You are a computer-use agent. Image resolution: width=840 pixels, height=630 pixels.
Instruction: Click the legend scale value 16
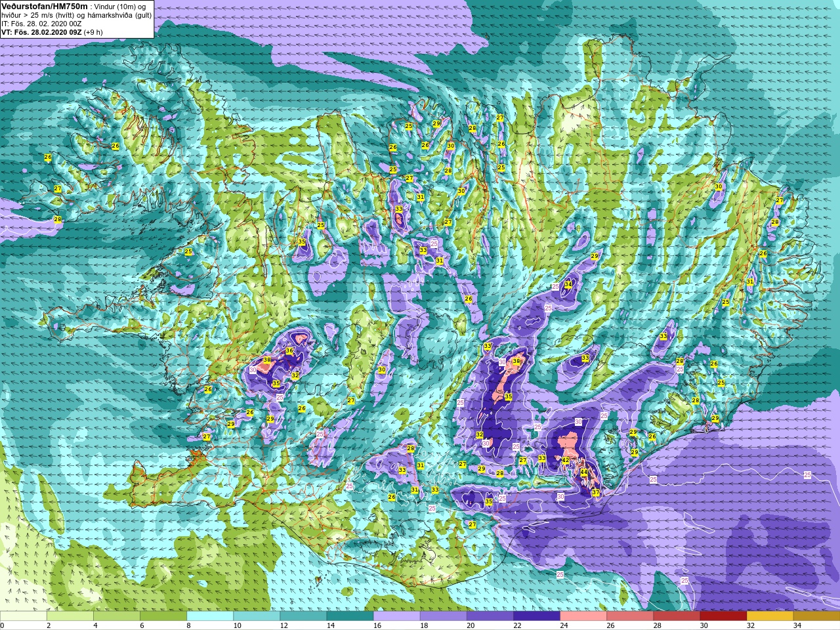[x=377, y=625]
